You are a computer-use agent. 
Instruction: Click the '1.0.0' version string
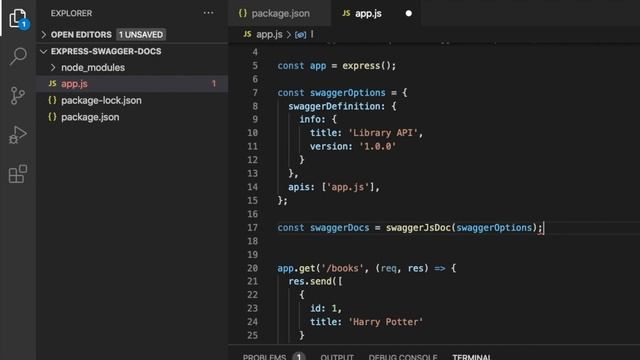(x=378, y=147)
